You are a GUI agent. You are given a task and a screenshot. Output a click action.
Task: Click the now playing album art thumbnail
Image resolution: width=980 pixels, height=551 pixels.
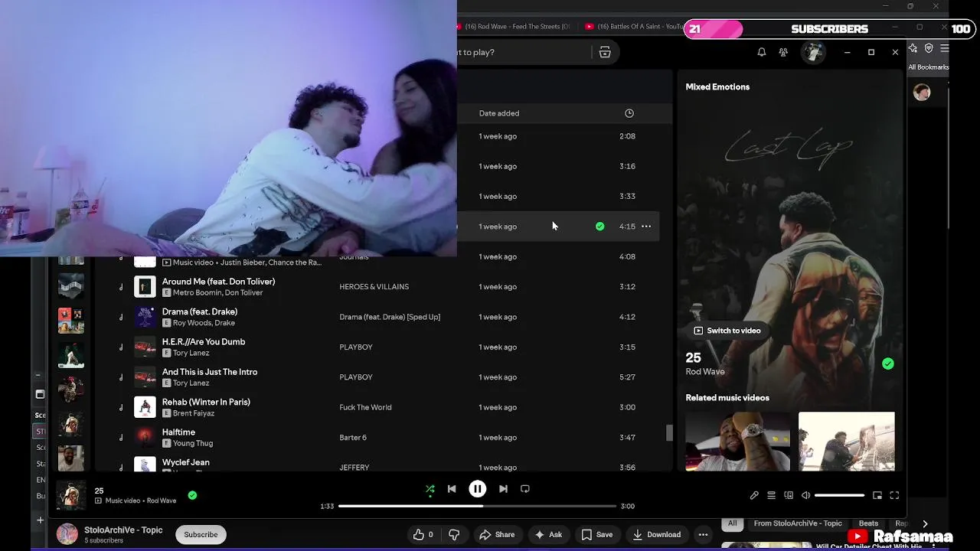tap(71, 495)
